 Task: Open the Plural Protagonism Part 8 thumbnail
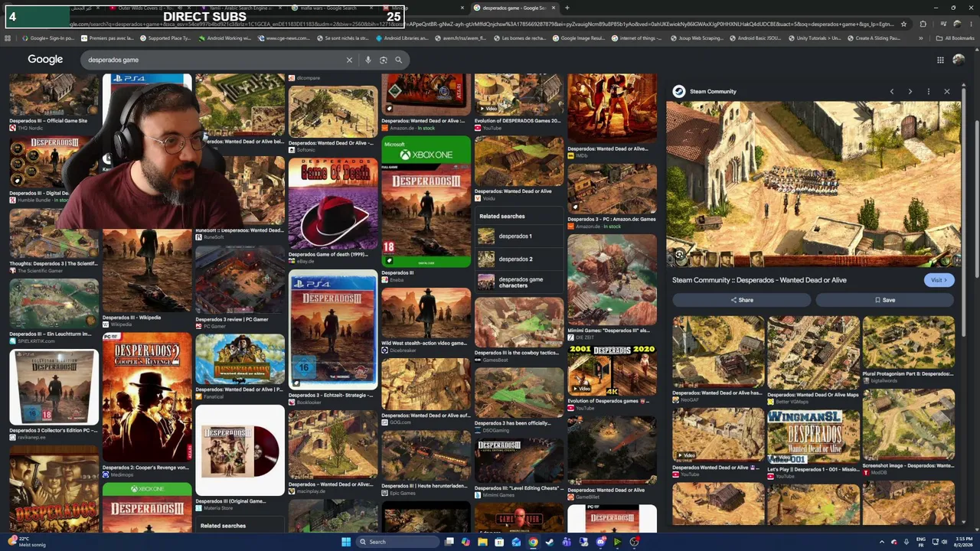[x=909, y=343]
